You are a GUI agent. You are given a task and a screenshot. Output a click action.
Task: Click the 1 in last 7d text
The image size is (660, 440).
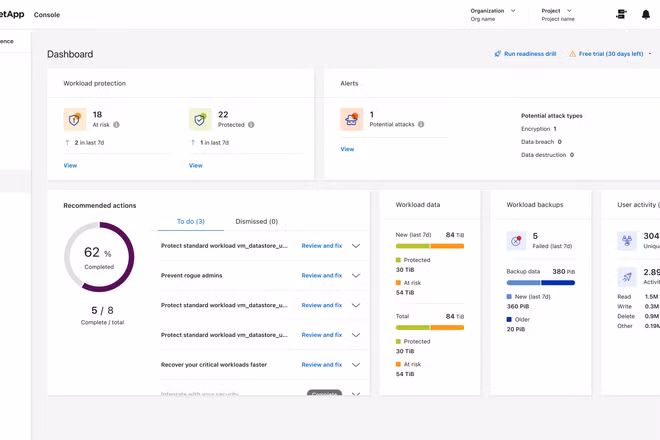[215, 143]
